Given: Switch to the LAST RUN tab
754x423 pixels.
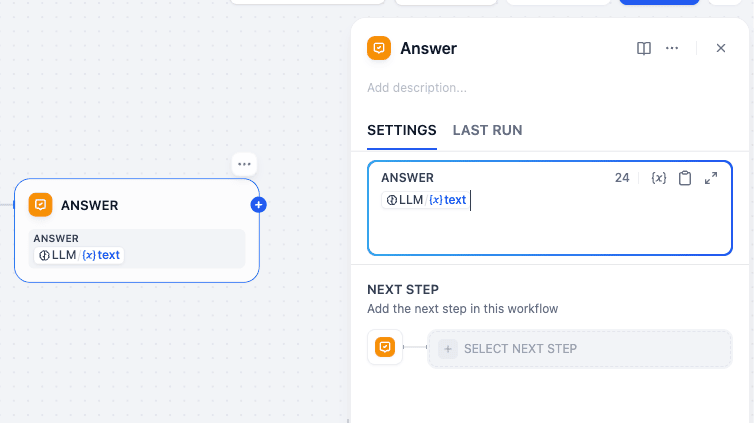Looking at the screenshot, I should coord(487,130).
